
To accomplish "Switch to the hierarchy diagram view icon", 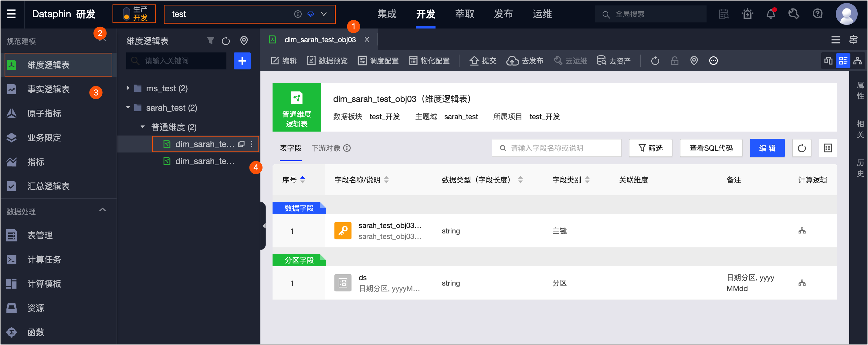I will point(858,61).
